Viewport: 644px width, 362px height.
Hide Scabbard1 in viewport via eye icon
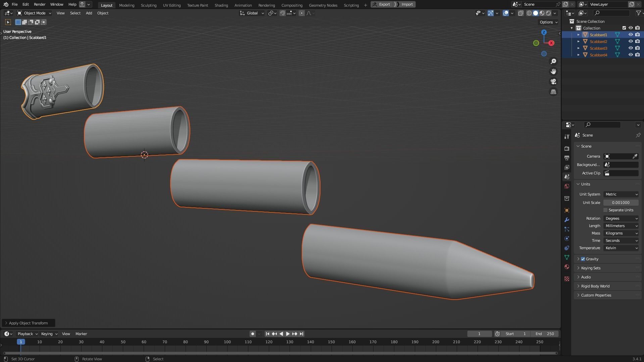coord(631,35)
